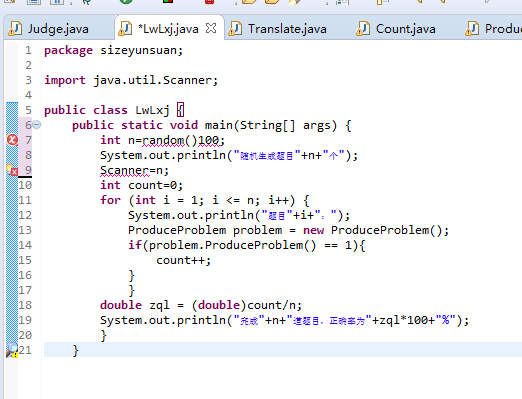Switch to the Judge.java tab
The height and width of the screenshot is (399, 522).
(58, 29)
